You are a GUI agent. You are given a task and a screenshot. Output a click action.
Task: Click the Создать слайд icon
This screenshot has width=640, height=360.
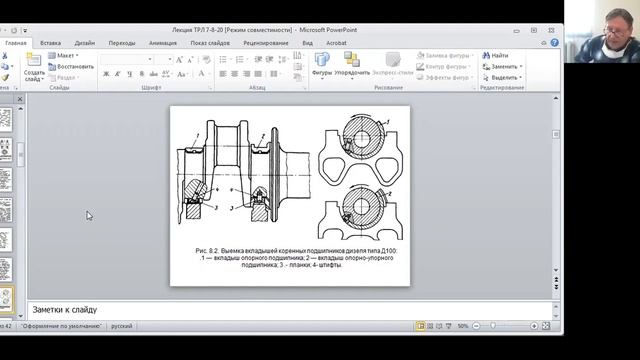click(33, 60)
